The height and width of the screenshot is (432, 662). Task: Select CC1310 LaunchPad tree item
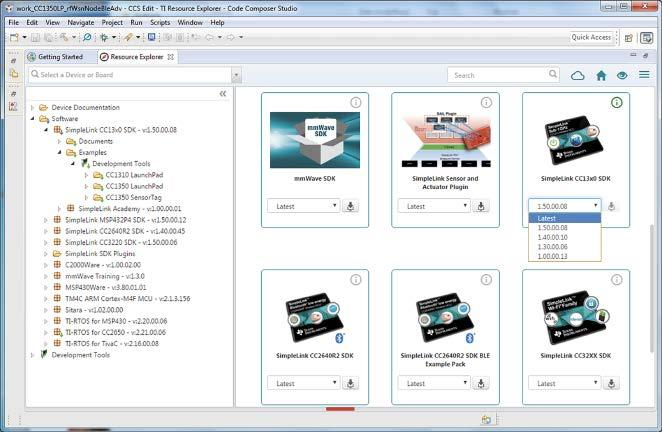pyautogui.click(x=134, y=175)
